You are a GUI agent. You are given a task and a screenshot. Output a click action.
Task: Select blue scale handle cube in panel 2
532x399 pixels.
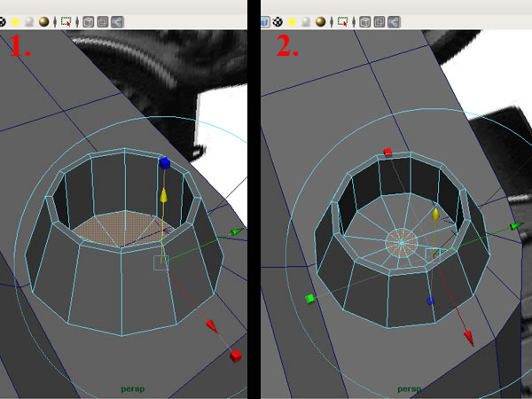430,301
